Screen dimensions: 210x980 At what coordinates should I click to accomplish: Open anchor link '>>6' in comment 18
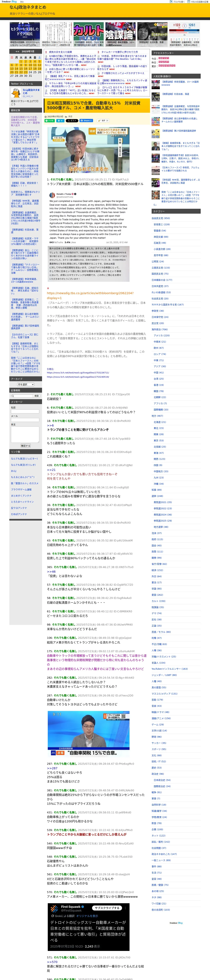click(x=50, y=425)
